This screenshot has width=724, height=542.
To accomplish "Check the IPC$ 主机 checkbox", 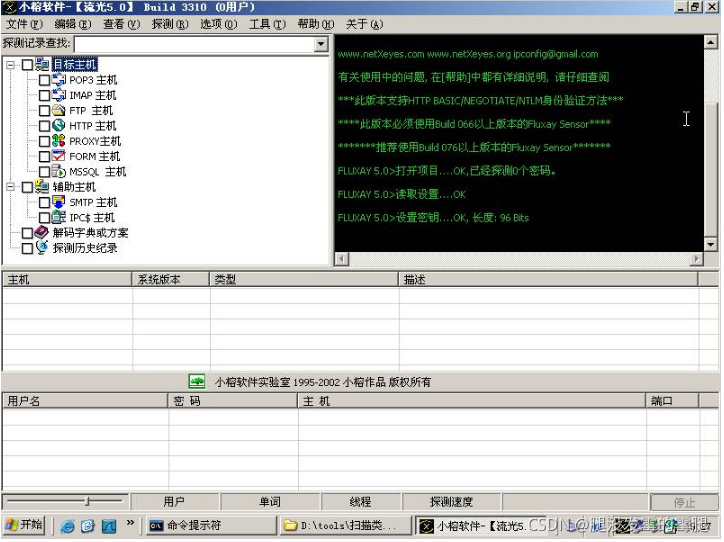I will tap(44, 217).
